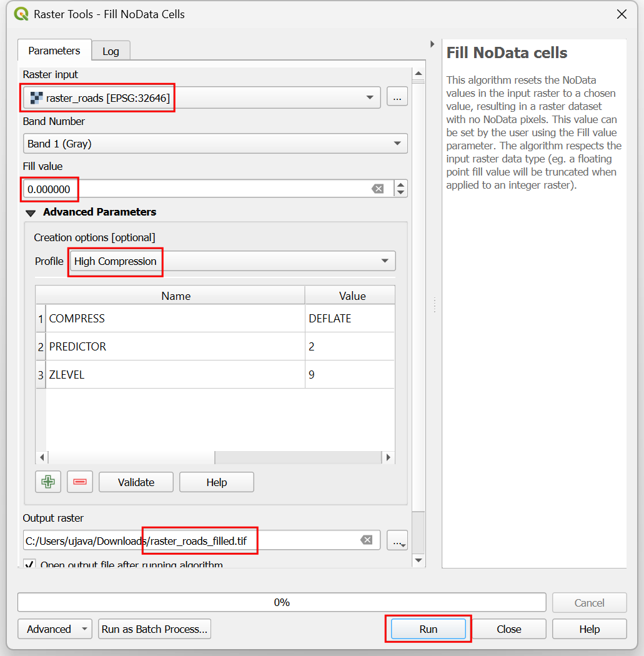Collapse the help panel arrow
Viewport: 644px width, 656px height.
(x=432, y=44)
